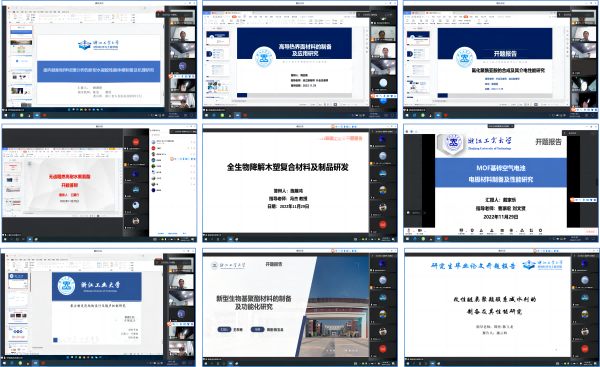Open Windows Start in 无卤阻燃 meeting screenshot
Viewport: 600px width, 367px height.
tap(5, 239)
